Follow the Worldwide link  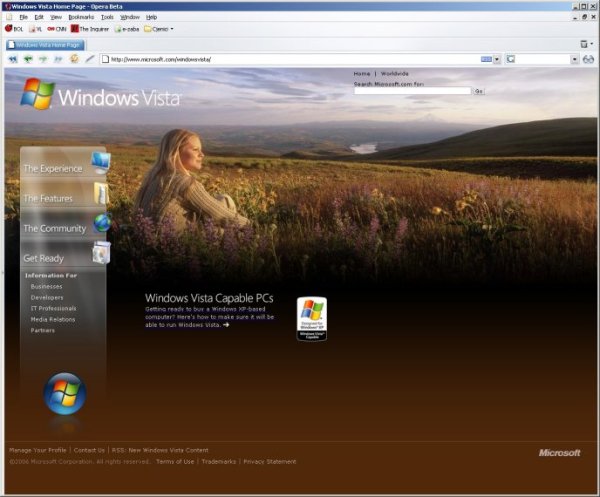pos(395,73)
